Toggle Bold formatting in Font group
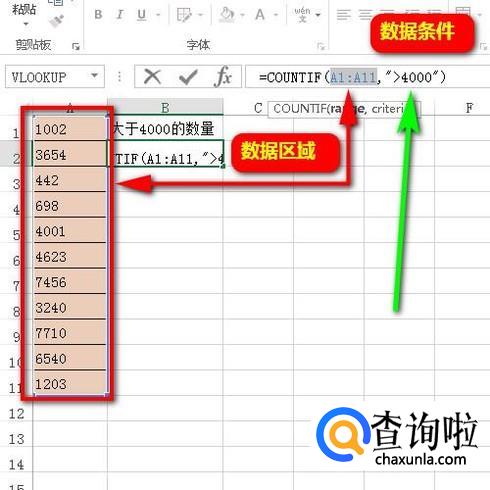Viewport: 490px width, 490px height. click(x=98, y=15)
